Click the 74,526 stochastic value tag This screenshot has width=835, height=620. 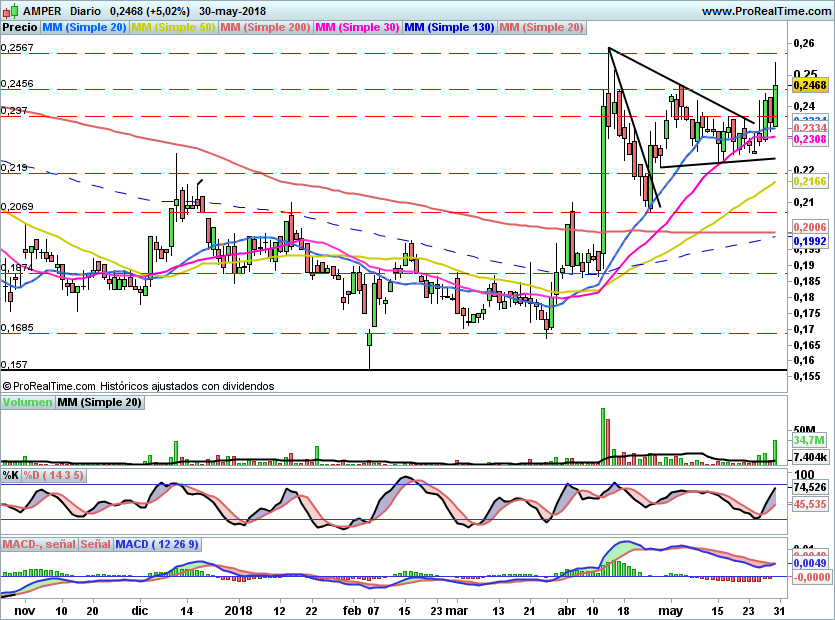[809, 487]
